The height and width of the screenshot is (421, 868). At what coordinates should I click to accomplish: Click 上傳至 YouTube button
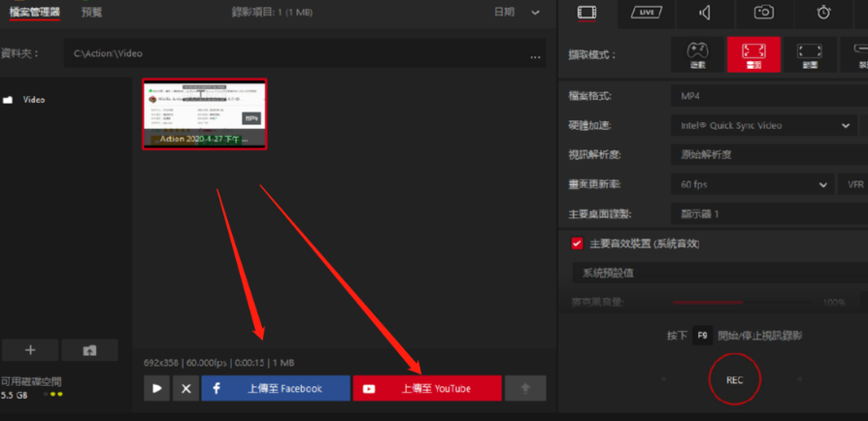click(427, 388)
